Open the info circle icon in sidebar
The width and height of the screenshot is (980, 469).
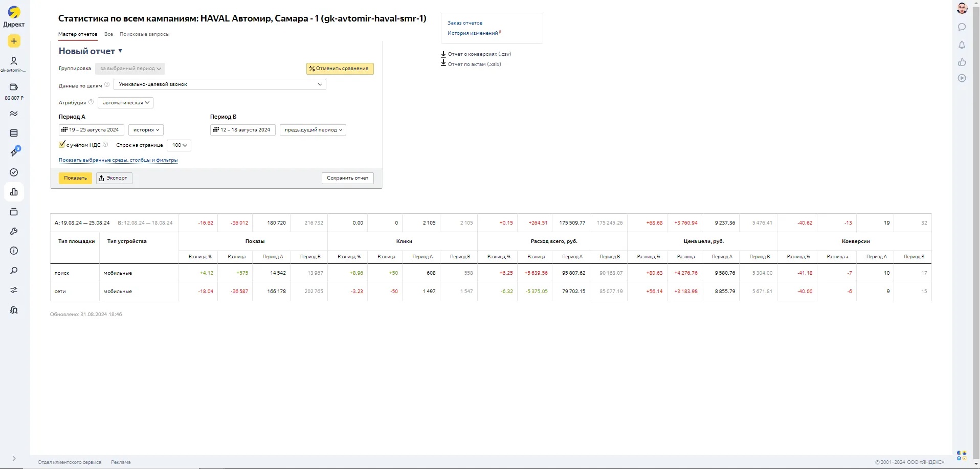point(14,251)
